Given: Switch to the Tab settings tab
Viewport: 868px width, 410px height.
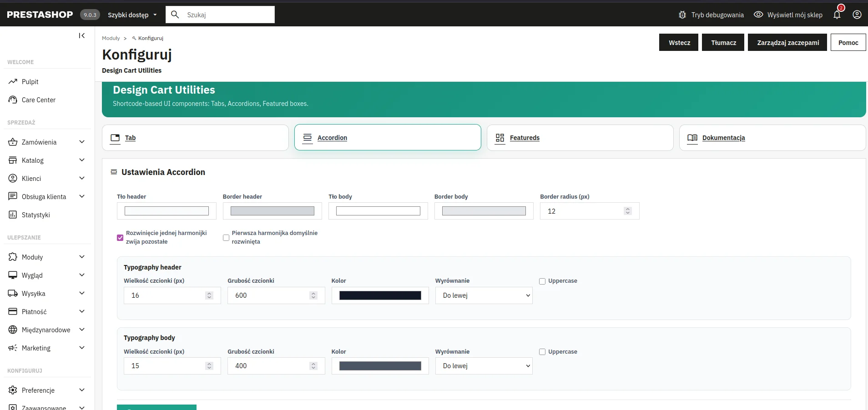Looking at the screenshot, I should tap(195, 138).
